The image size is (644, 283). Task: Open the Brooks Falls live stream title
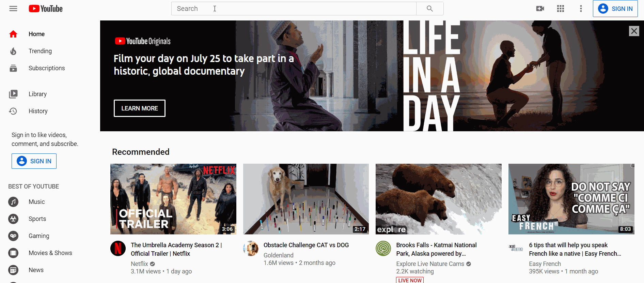(436, 249)
